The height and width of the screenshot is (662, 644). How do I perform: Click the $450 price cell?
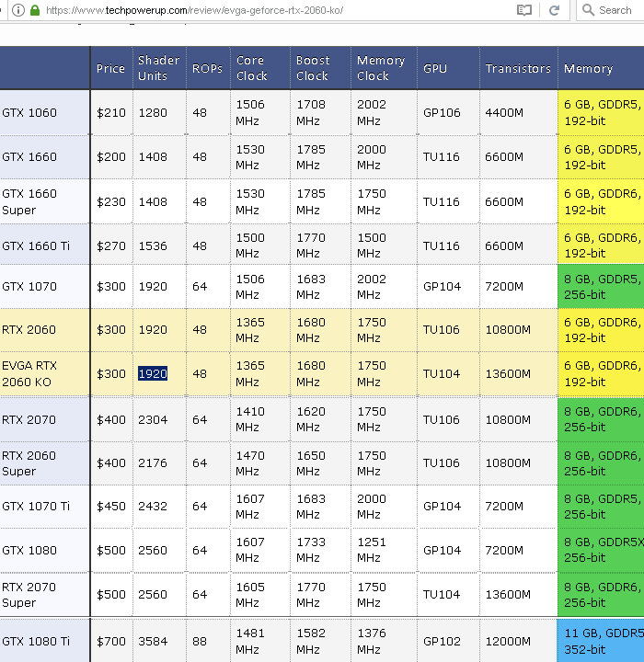coord(111,507)
